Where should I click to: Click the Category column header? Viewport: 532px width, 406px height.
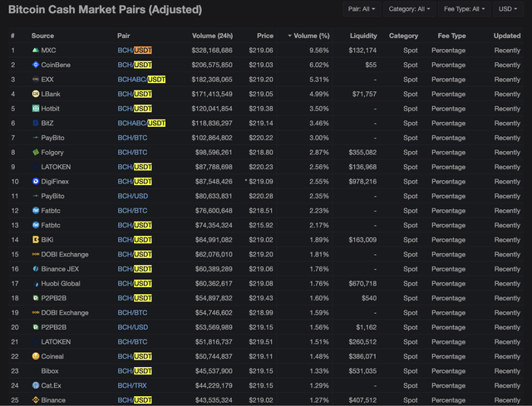403,36
